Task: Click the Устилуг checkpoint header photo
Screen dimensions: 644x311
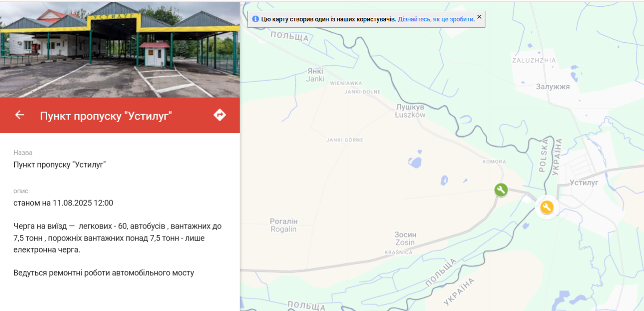Action: coord(120,49)
